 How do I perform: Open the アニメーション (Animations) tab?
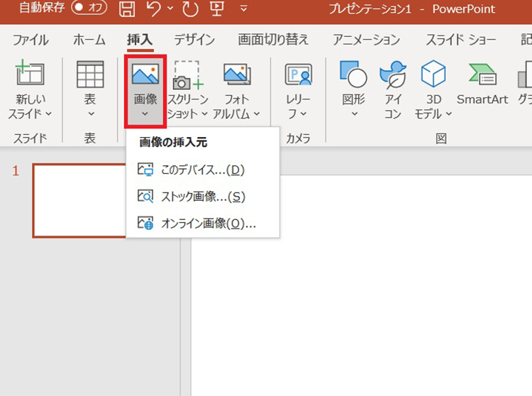(x=367, y=40)
